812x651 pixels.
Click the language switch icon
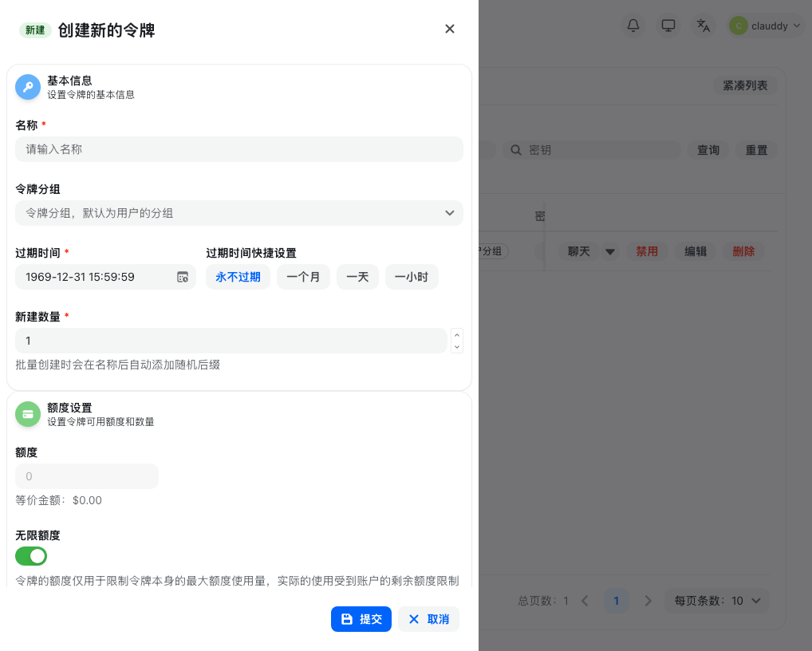point(703,26)
